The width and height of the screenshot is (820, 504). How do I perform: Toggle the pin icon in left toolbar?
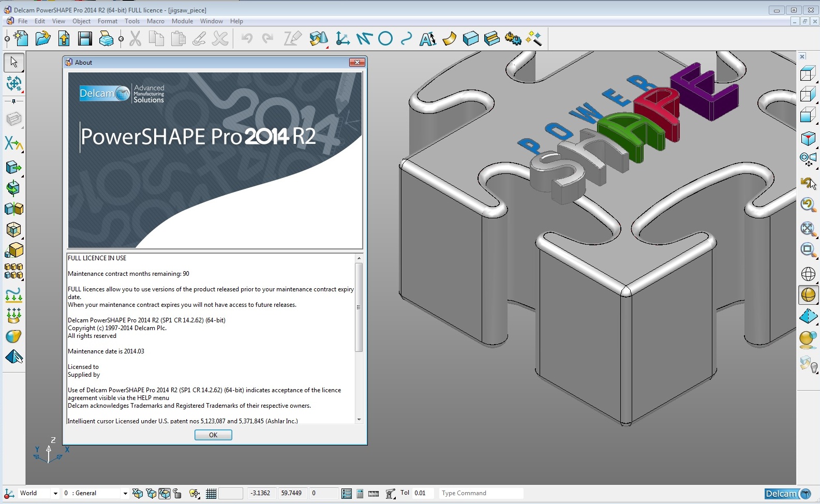tap(14, 101)
